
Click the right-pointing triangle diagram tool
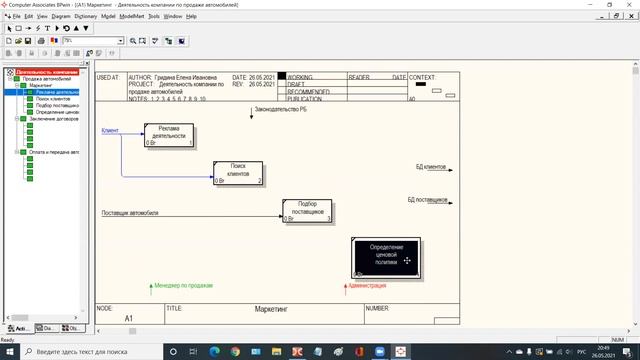click(57, 29)
